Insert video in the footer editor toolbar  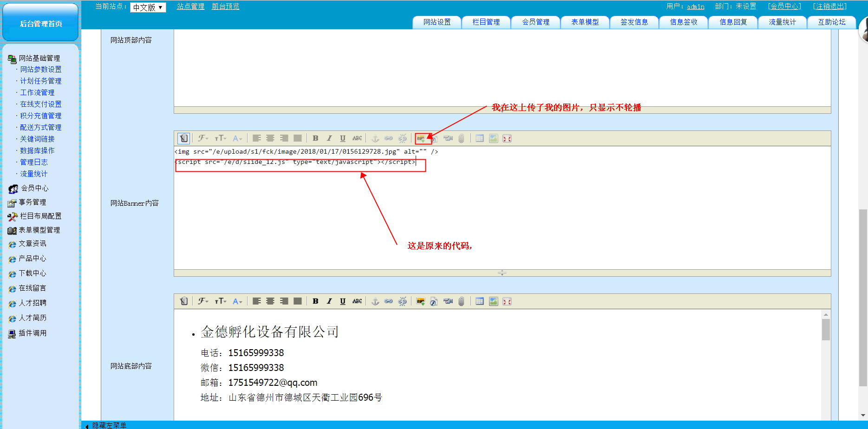coord(448,301)
